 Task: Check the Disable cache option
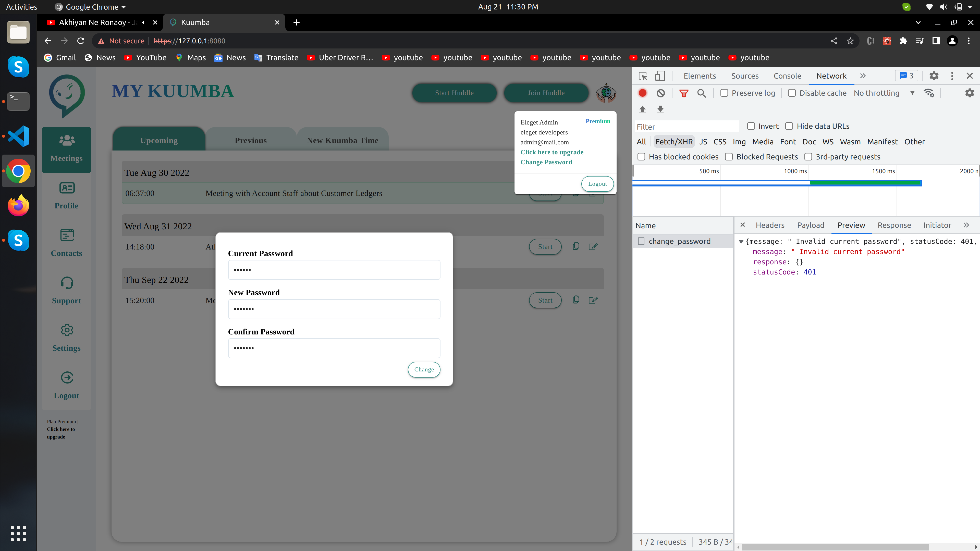point(792,93)
